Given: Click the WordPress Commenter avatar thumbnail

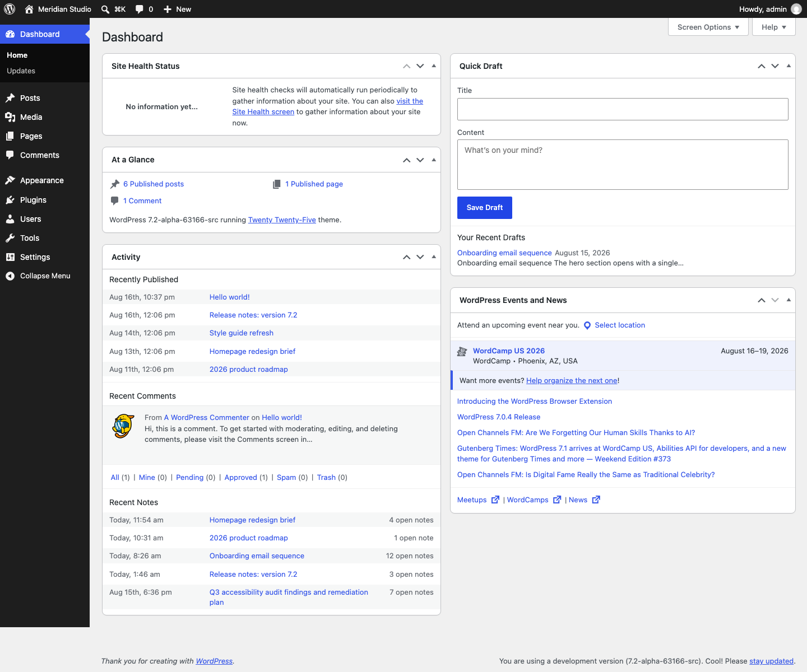Looking at the screenshot, I should 123,426.
